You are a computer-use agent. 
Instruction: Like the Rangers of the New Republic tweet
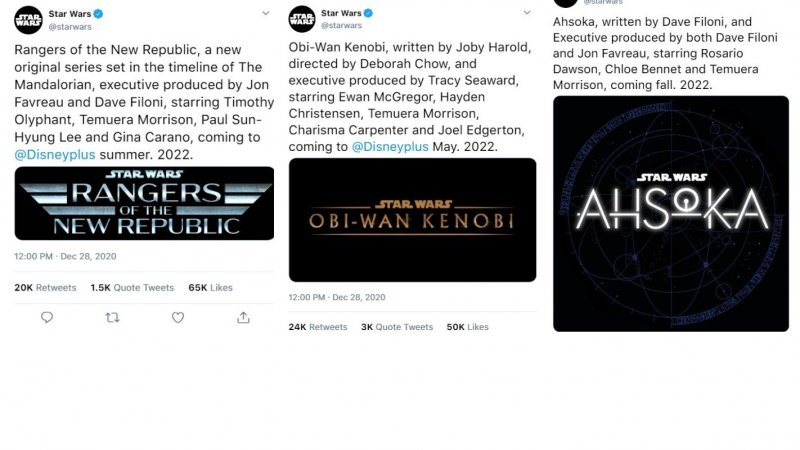[x=178, y=317]
